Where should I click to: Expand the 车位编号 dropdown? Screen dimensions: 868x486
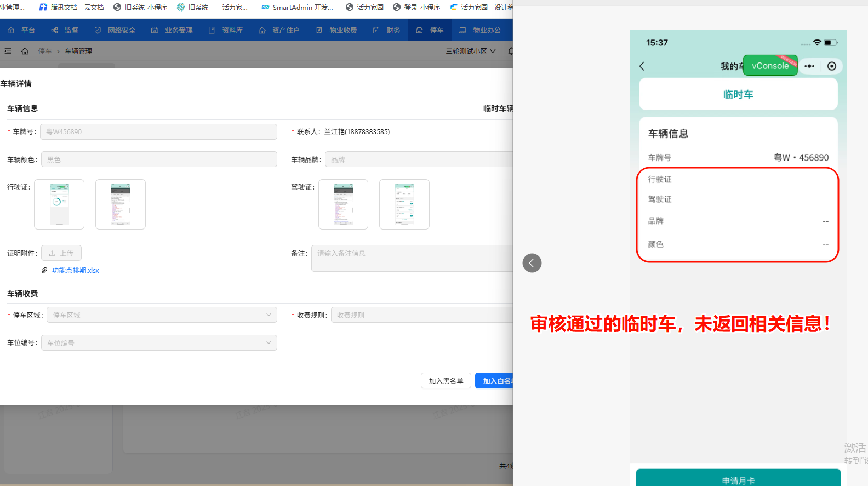click(159, 343)
